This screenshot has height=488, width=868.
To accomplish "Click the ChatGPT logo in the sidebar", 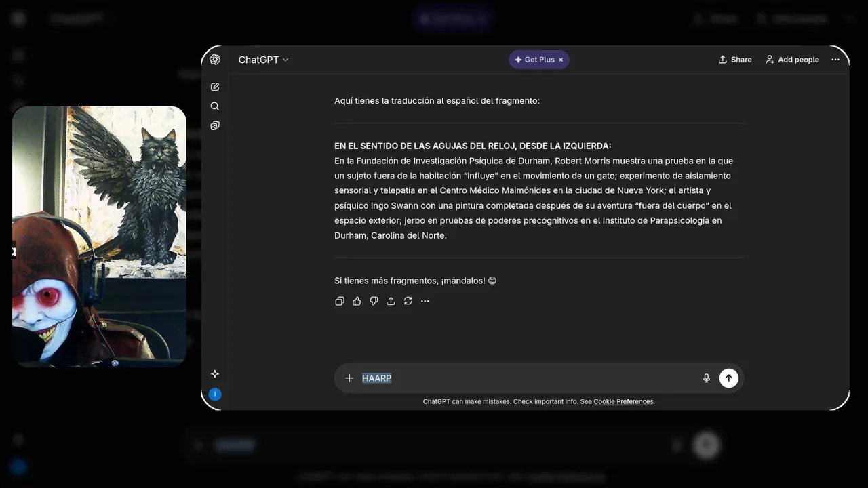I will pyautogui.click(x=215, y=60).
